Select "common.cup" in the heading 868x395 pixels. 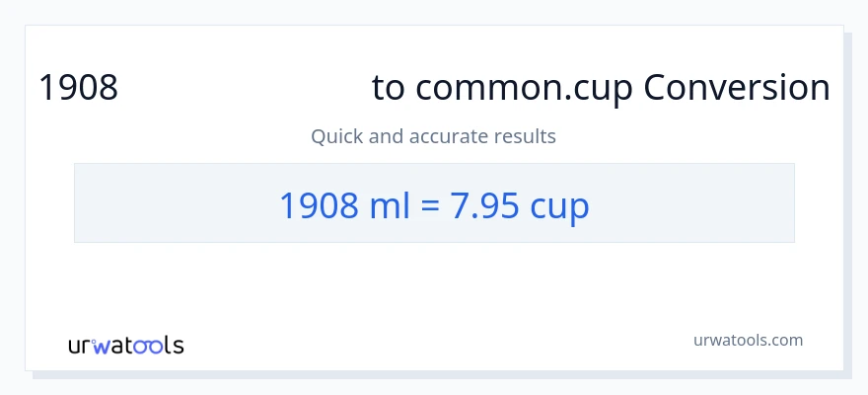click(521, 89)
